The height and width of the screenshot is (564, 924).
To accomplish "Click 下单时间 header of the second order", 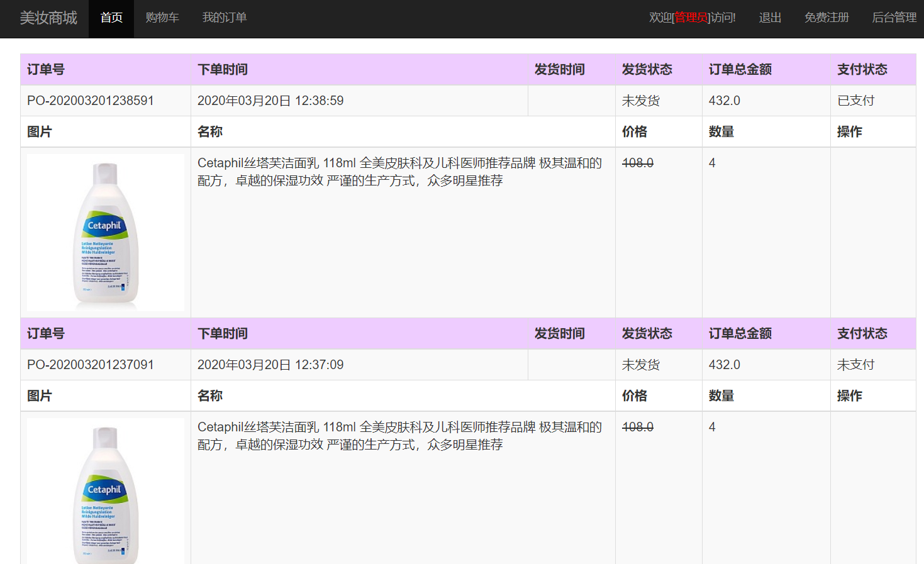I will (x=223, y=333).
